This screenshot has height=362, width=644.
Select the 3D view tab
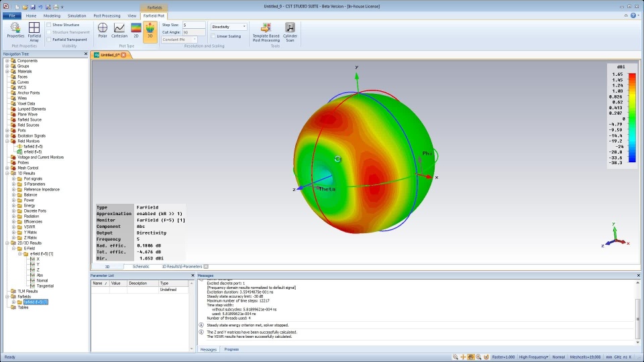(107, 267)
